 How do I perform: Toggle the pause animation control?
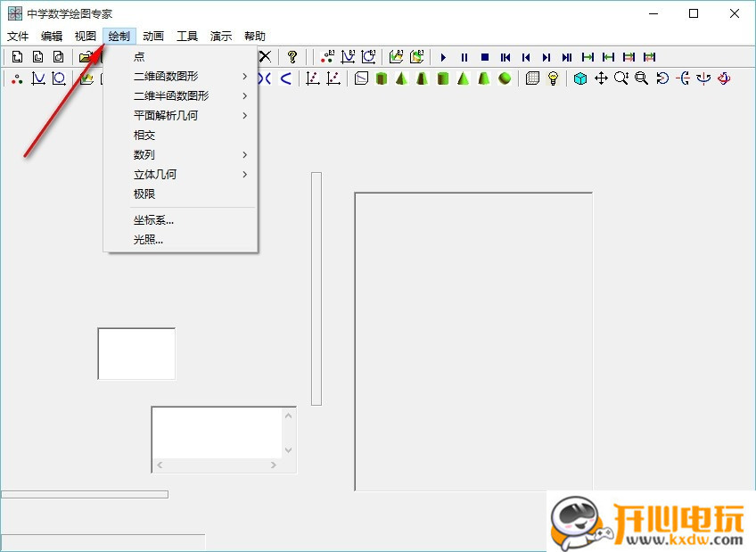(464, 56)
